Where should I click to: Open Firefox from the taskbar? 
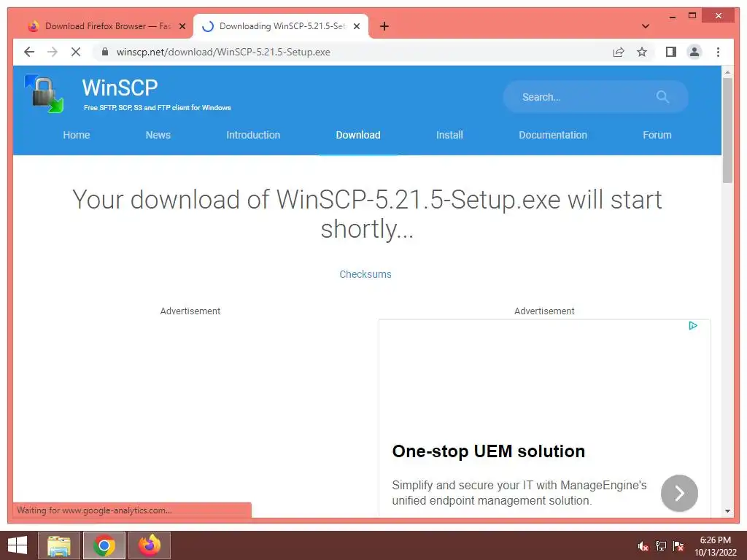pos(149,545)
